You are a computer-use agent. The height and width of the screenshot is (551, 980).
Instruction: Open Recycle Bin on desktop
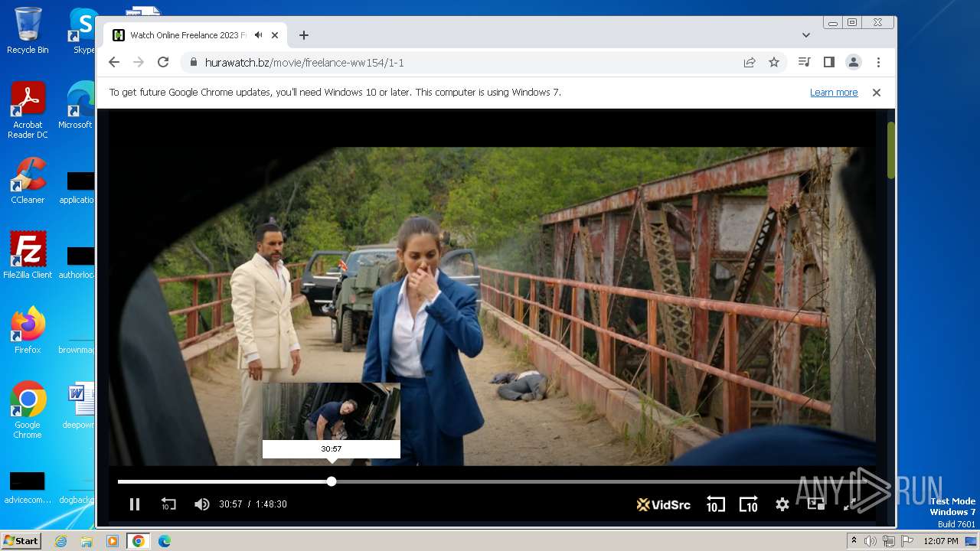coord(28,31)
